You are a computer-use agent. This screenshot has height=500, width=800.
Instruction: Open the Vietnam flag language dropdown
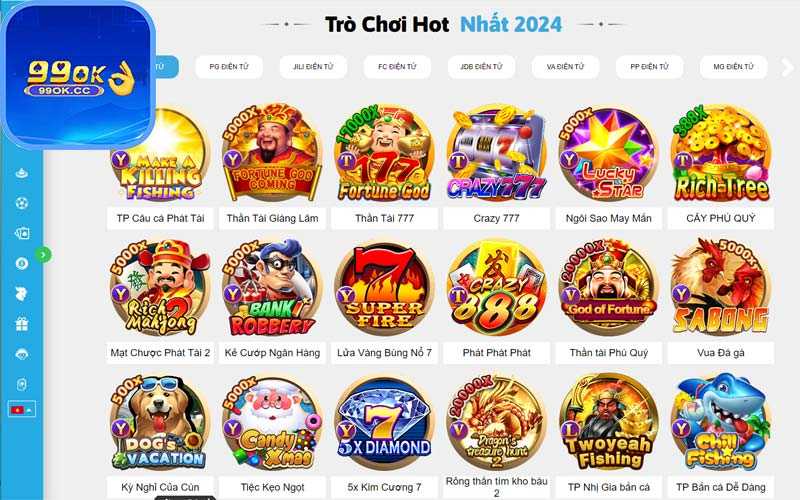point(21,410)
